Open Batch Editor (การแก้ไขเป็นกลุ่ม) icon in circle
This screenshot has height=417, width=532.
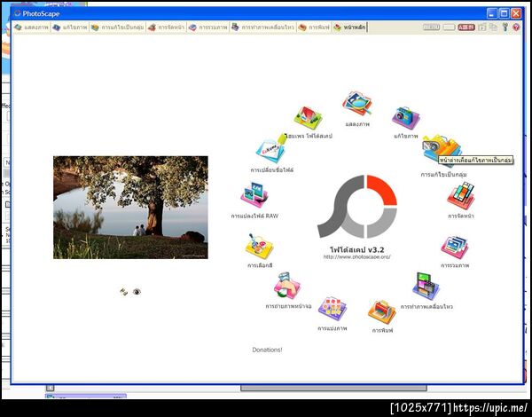pyautogui.click(x=442, y=150)
